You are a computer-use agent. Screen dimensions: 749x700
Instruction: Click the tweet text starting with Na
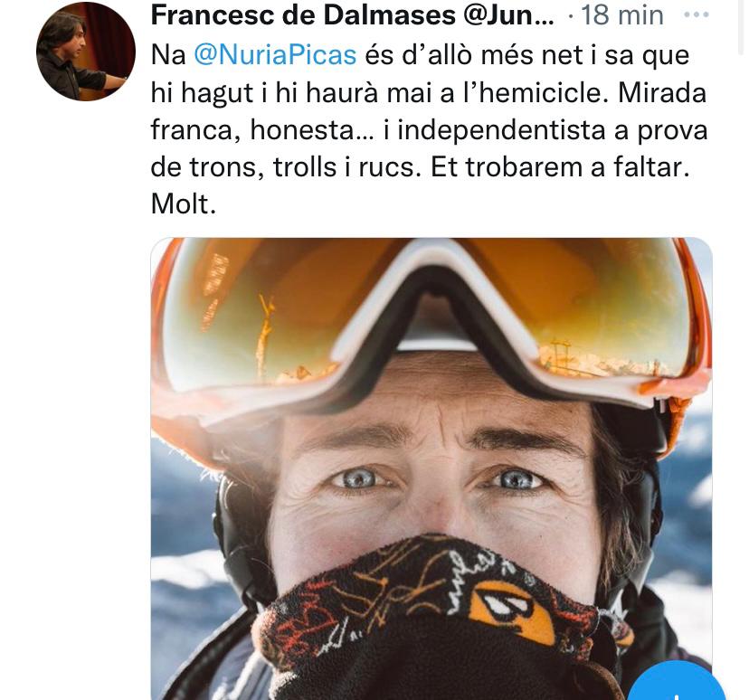(x=168, y=55)
